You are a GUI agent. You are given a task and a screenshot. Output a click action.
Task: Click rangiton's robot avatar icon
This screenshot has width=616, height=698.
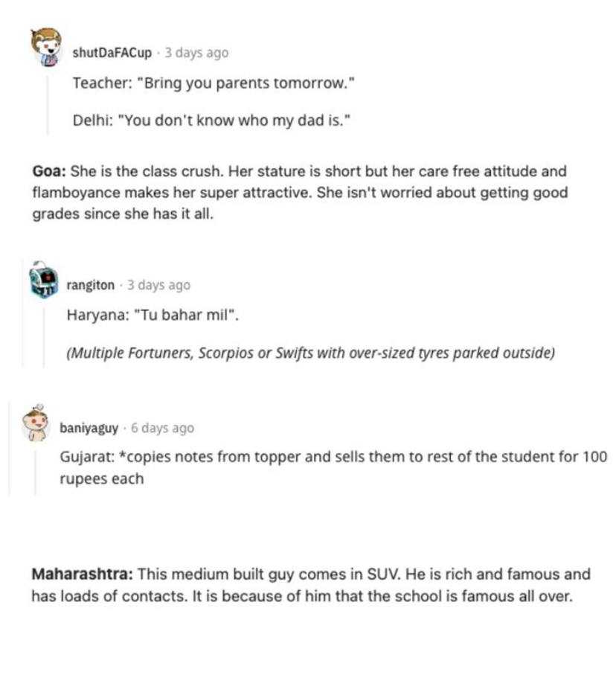point(43,280)
